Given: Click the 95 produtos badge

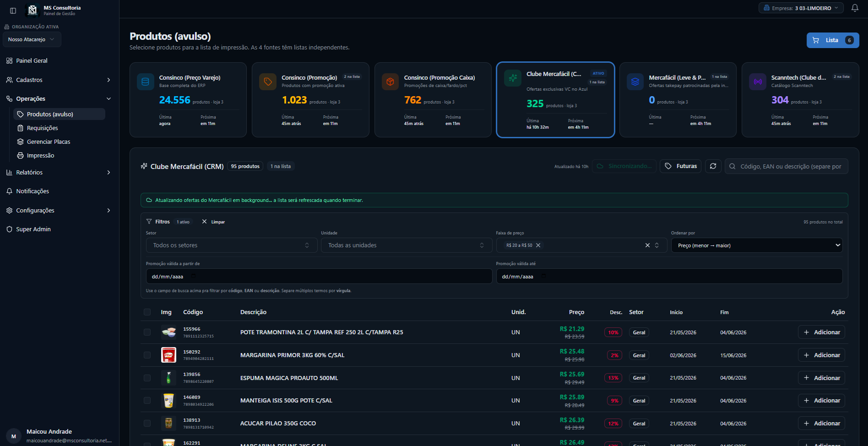Looking at the screenshot, I should pos(245,166).
